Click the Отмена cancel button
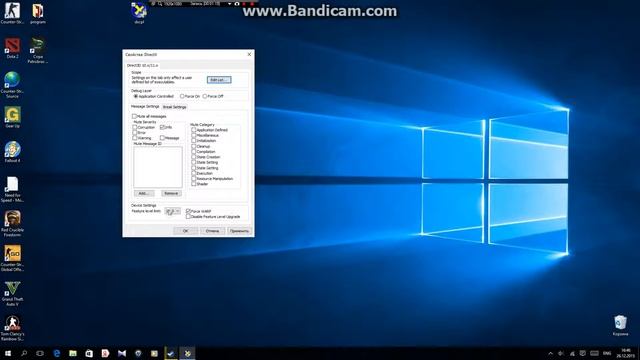640x360 pixels. pos(212,231)
